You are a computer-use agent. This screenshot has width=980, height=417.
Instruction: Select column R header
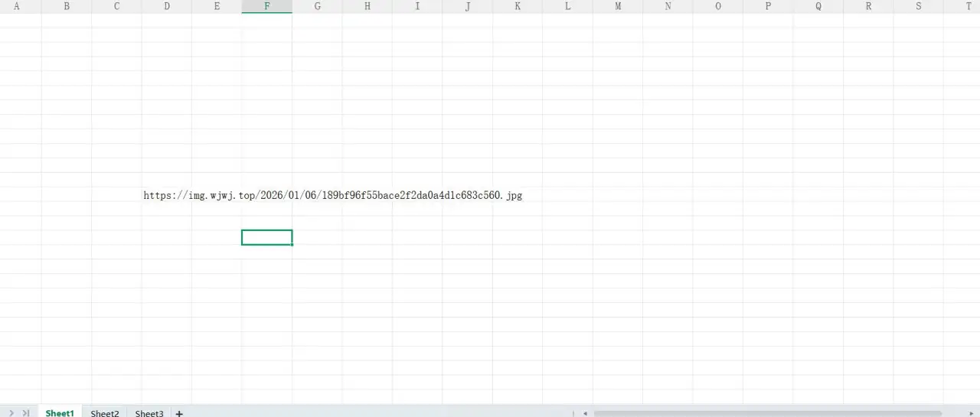pos(868,6)
